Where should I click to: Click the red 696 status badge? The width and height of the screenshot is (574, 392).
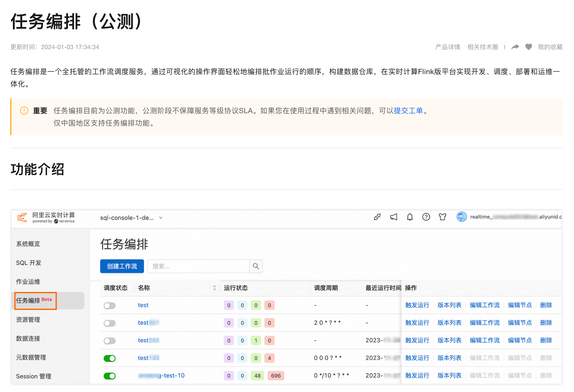click(x=276, y=376)
